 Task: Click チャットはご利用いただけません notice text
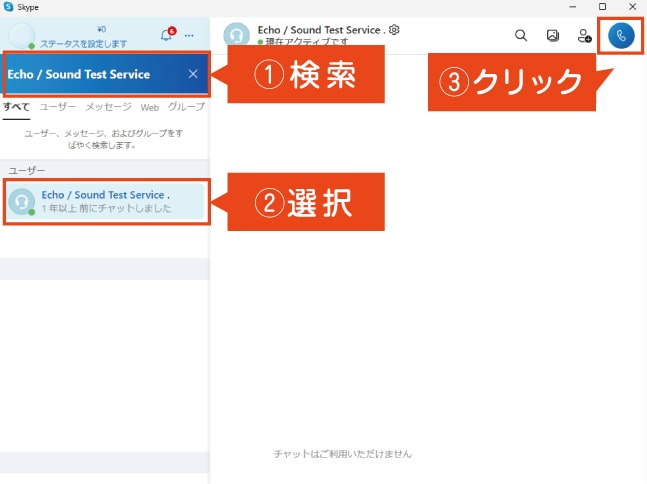pos(342,454)
